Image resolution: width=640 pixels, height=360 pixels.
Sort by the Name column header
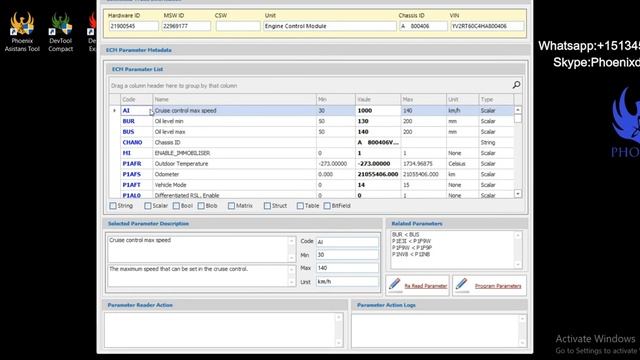point(234,99)
